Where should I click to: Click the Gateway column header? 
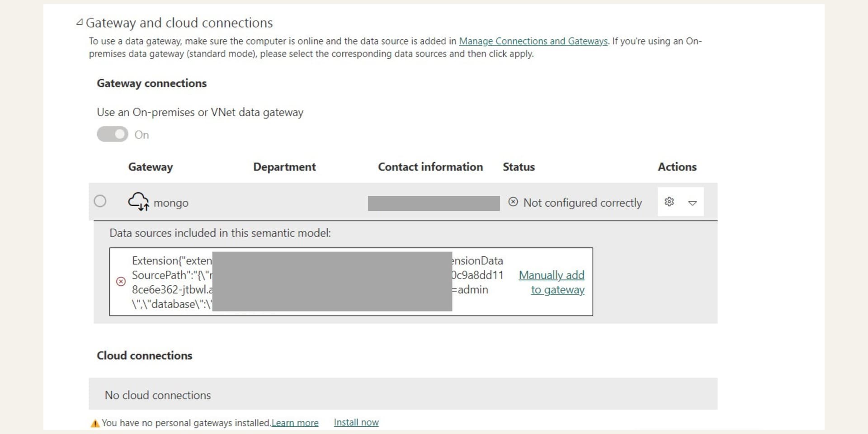[x=151, y=167]
